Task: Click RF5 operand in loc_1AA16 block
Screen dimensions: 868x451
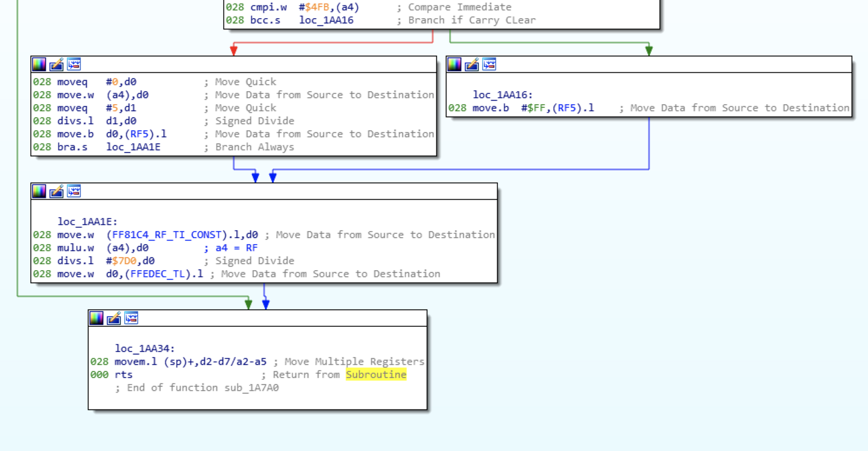Action: [x=567, y=108]
